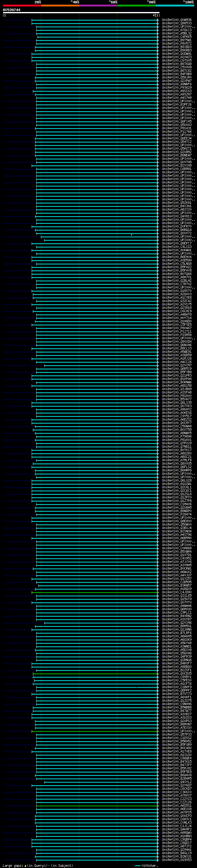197x868 pixels.
Task: Select the UniRef100_Q6FI45 label
Action: pyautogui.click(x=176, y=121)
